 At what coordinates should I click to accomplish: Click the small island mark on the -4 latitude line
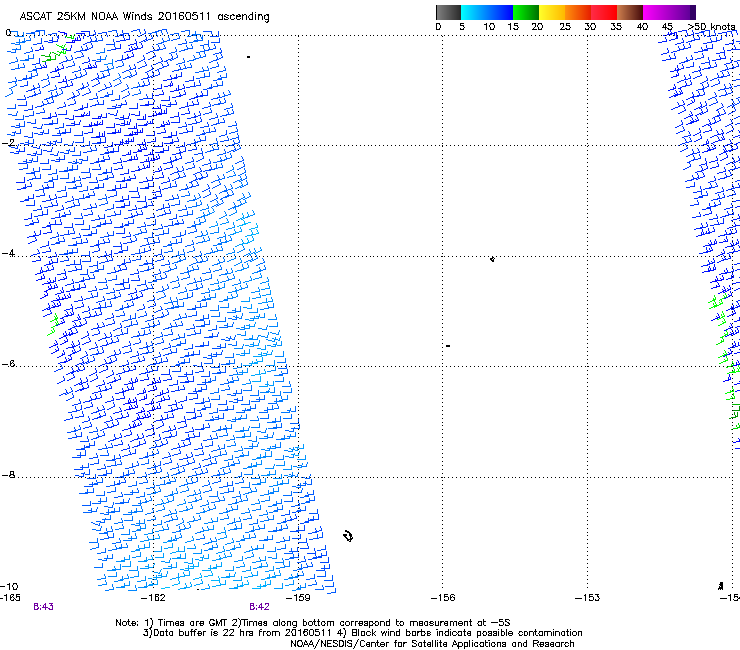point(492,259)
